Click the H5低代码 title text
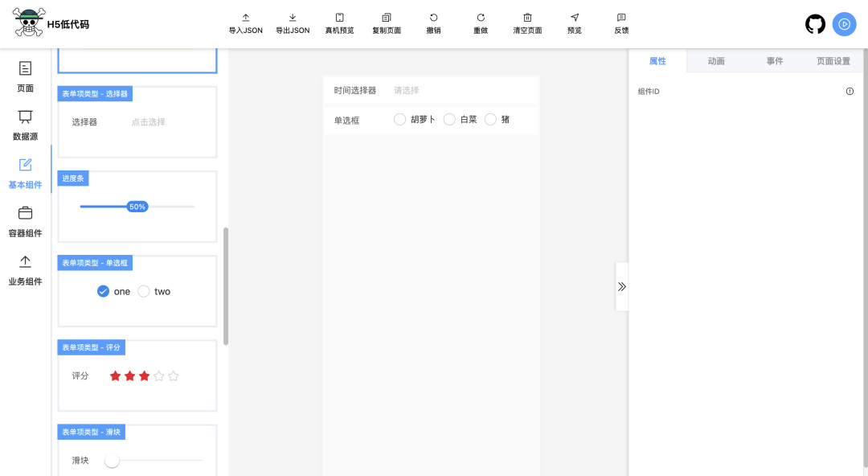 coord(68,24)
